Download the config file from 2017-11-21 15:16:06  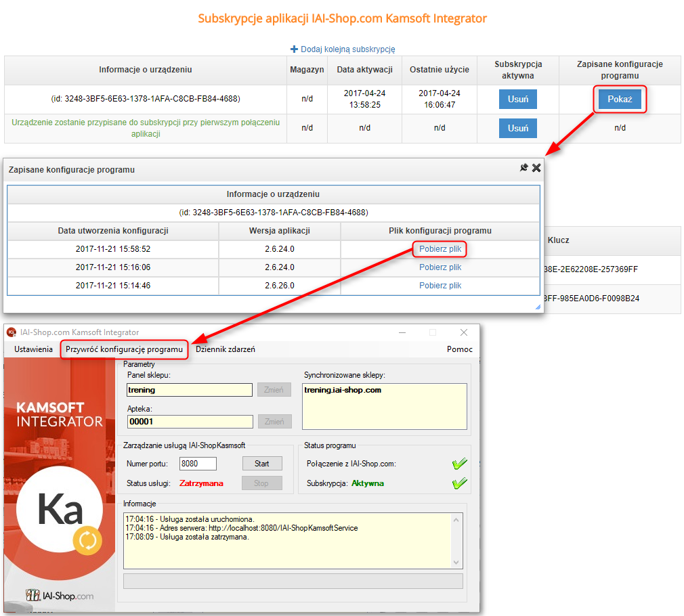pyautogui.click(x=440, y=267)
